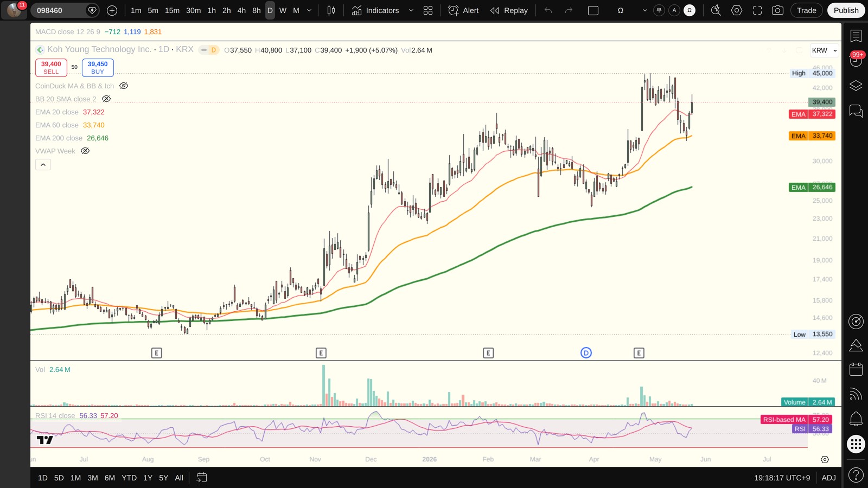The image size is (868, 488).
Task: Select the highlighted omega template button
Action: [x=690, y=10]
